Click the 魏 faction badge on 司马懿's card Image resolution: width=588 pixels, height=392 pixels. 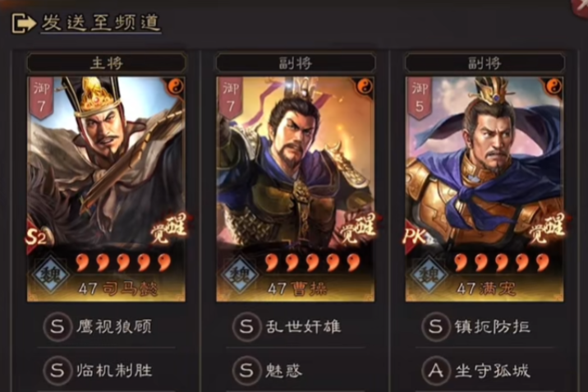(x=51, y=275)
